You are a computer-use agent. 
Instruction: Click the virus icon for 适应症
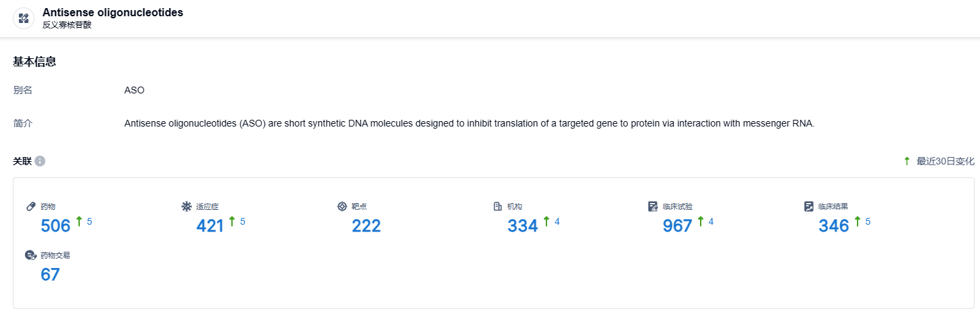coord(187,206)
